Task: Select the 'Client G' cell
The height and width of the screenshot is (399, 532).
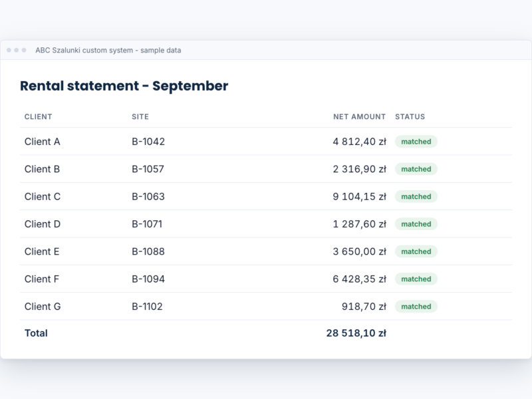Action: point(43,307)
